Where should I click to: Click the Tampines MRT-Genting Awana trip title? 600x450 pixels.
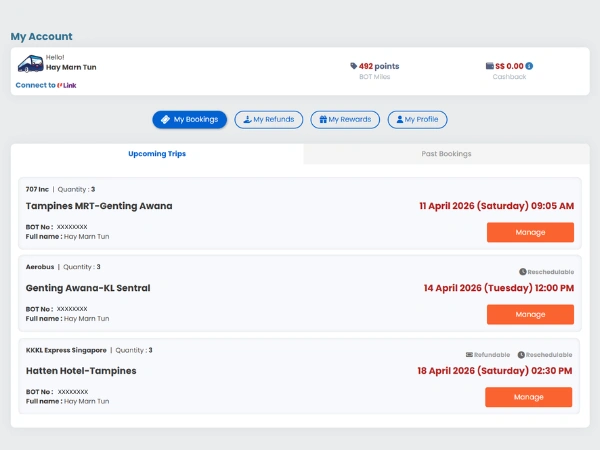tap(99, 206)
